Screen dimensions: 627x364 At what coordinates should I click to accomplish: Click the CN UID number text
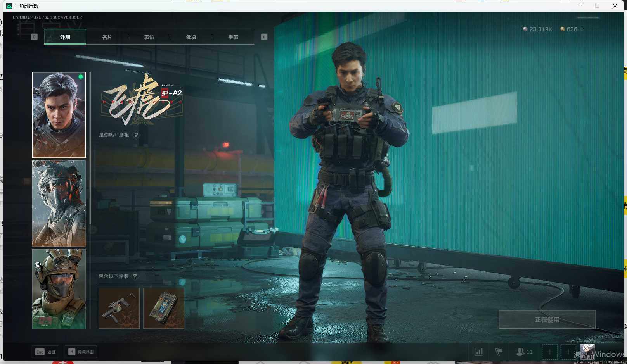coord(47,17)
